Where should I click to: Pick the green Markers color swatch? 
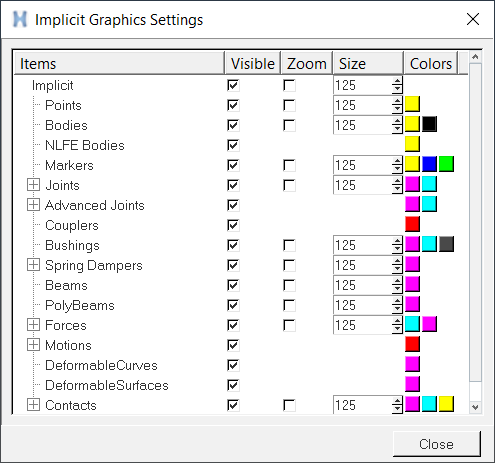point(446,164)
